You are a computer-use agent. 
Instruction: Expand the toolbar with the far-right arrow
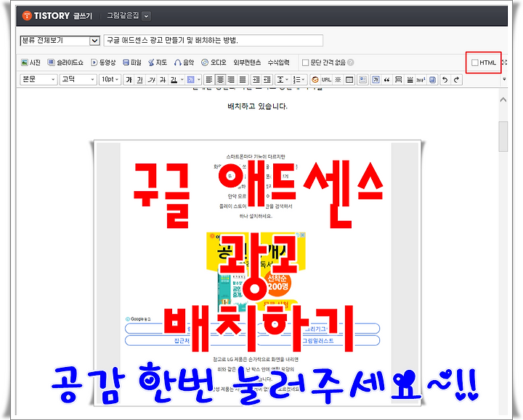504,79
